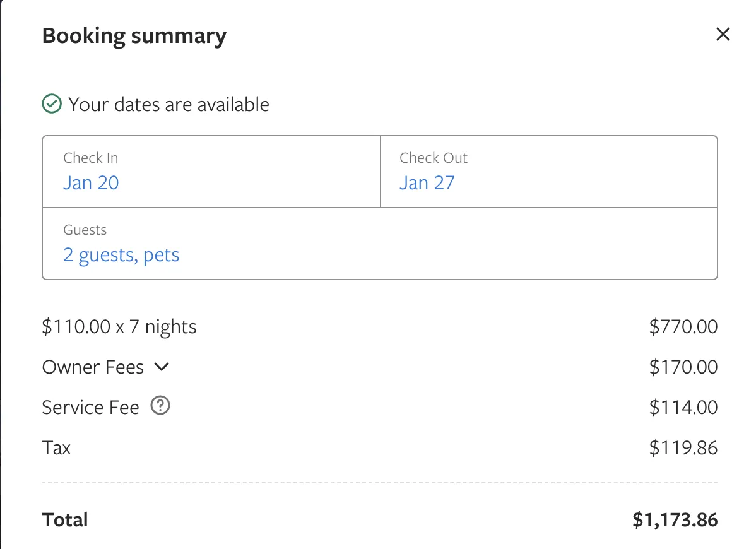The image size is (756, 549).
Task: Change the Jan 20 check-in date
Action: 91,183
